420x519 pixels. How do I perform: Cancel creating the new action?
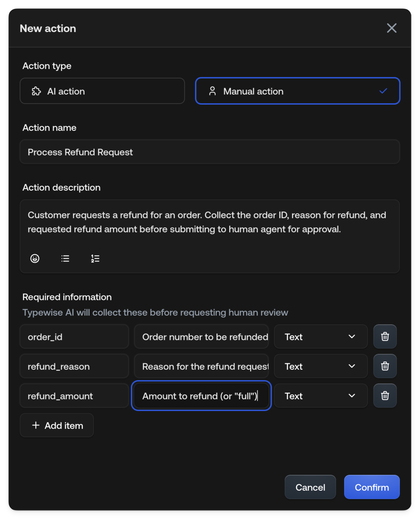(310, 487)
